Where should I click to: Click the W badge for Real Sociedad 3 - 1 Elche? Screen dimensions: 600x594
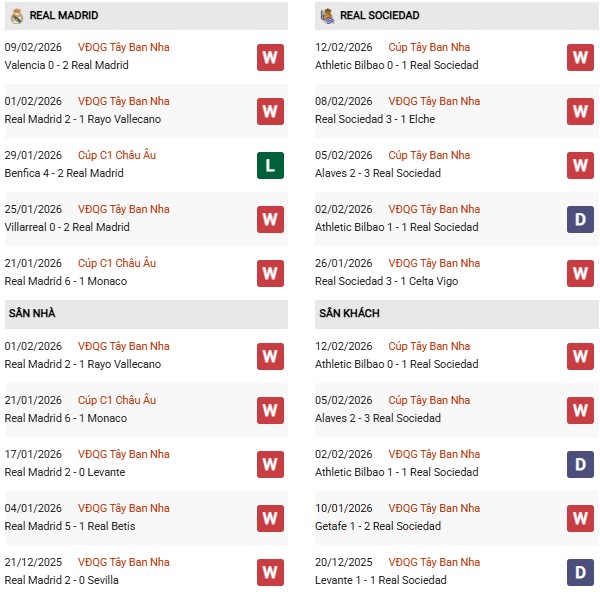click(580, 111)
